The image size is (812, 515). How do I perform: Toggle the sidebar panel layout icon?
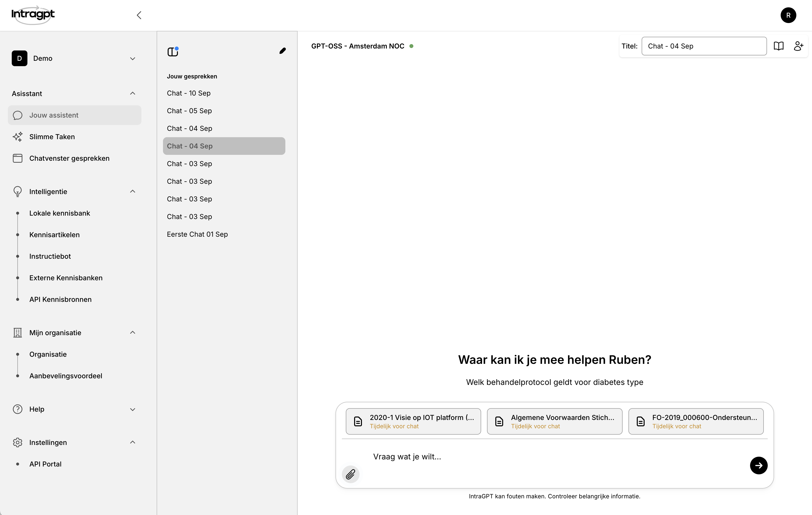pyautogui.click(x=173, y=52)
